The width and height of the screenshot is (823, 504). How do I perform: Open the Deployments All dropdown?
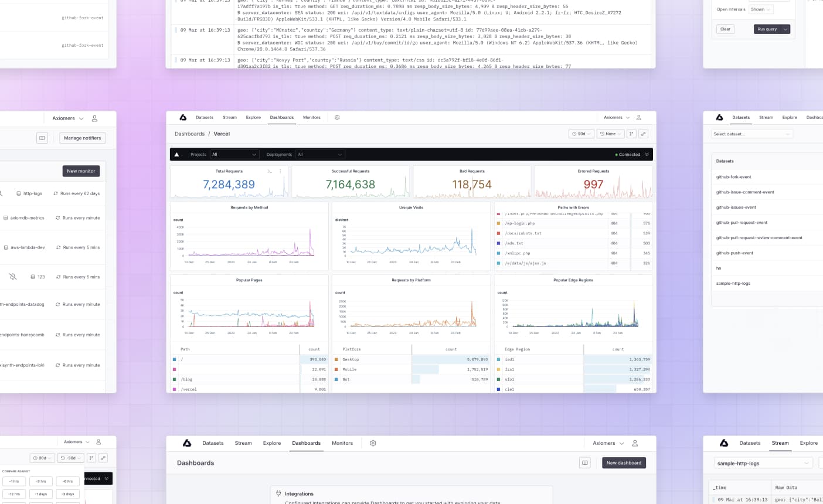click(x=319, y=154)
